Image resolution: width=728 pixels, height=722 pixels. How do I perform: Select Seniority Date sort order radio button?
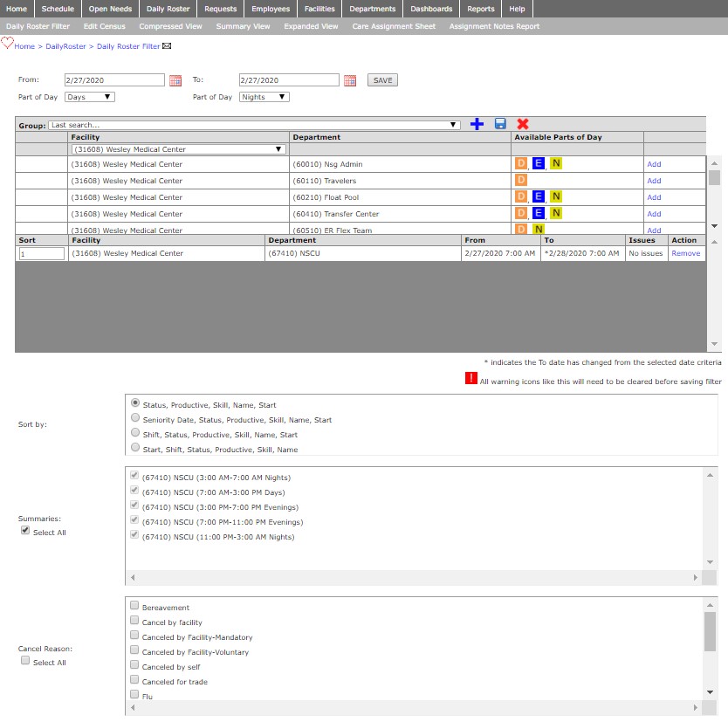(135, 419)
